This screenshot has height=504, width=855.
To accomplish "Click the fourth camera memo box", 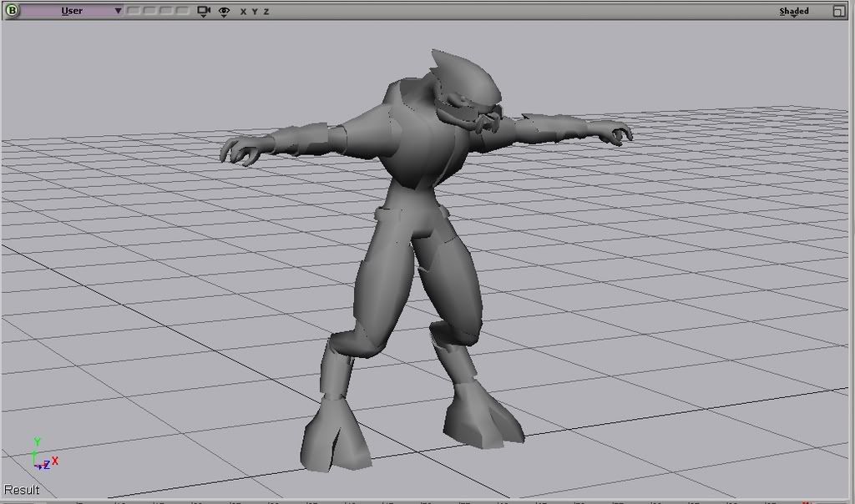I will tap(182, 11).
